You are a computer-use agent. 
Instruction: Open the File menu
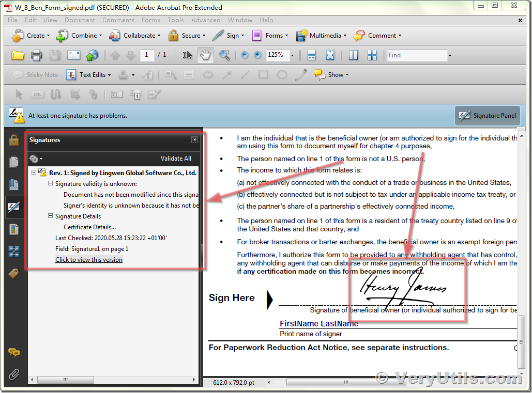tap(12, 20)
